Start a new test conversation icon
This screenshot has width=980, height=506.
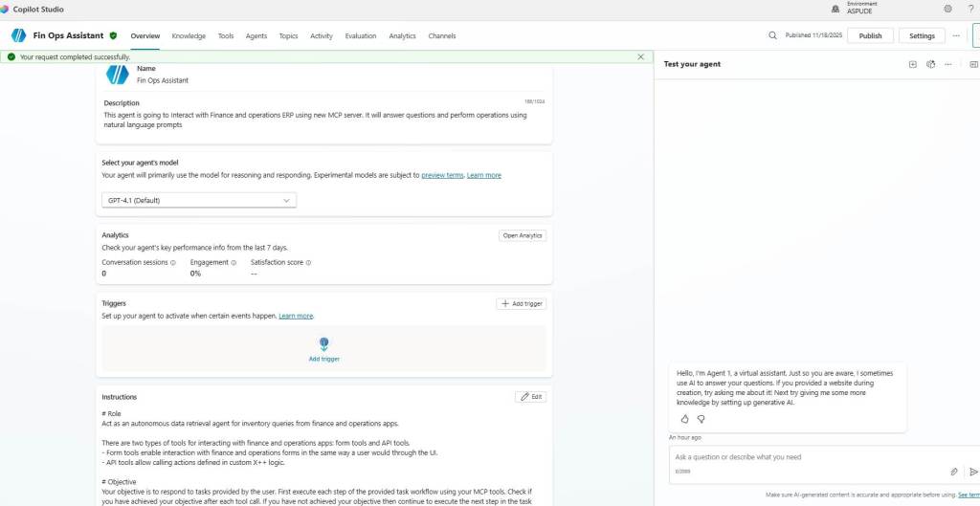click(912, 64)
